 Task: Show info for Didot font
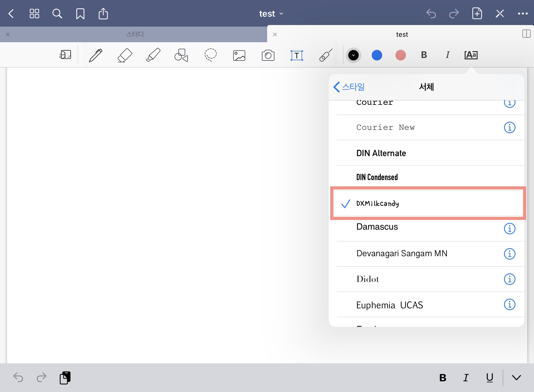coord(509,279)
